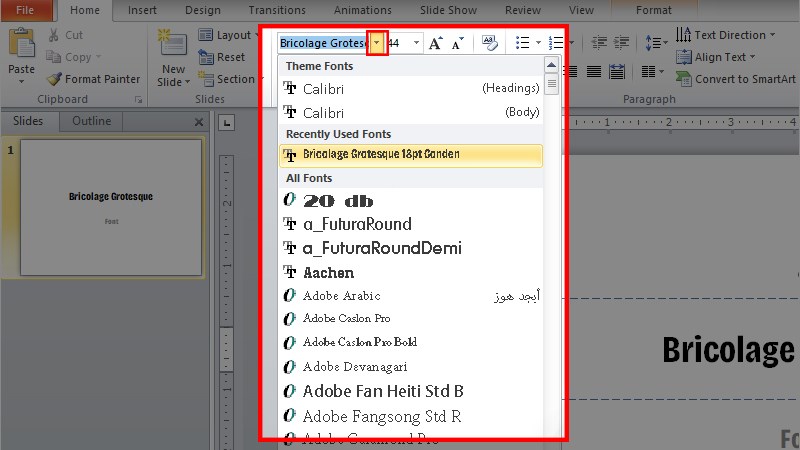Expand the Copy dropdown arrow
Viewport: 800px width, 450px height.
tap(98, 57)
